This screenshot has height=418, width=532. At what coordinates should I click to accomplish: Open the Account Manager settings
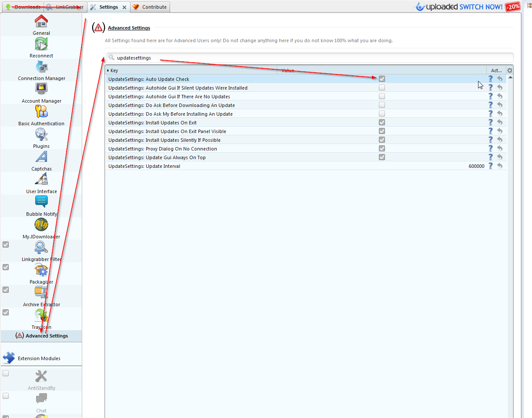pyautogui.click(x=41, y=92)
